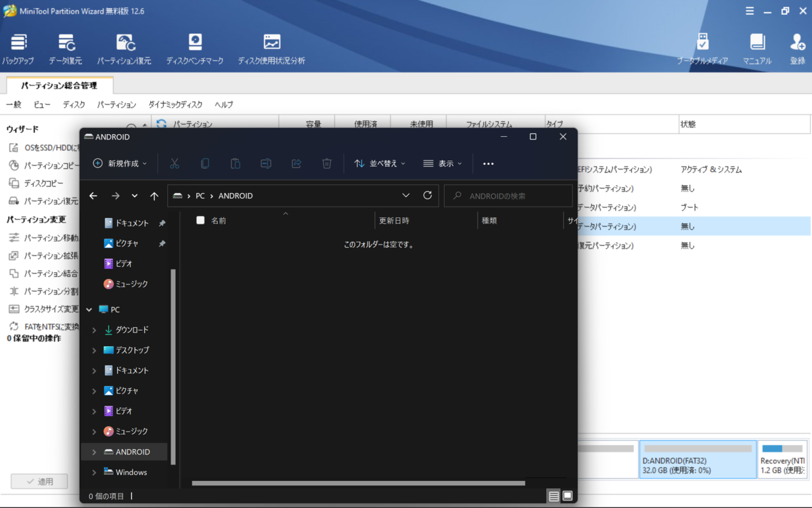Expand the ダウンロード tree node
The image size is (812, 508).
pyautogui.click(x=94, y=330)
